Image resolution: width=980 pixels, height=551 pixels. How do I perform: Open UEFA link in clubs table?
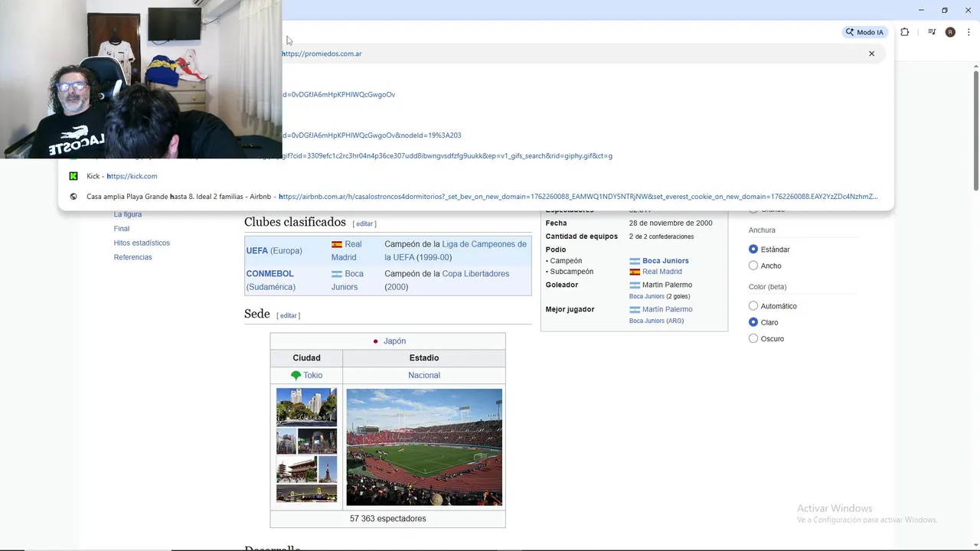(256, 251)
